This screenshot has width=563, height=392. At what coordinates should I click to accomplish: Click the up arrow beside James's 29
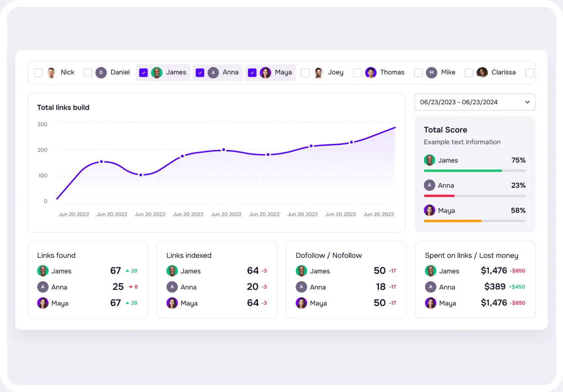[127, 271]
